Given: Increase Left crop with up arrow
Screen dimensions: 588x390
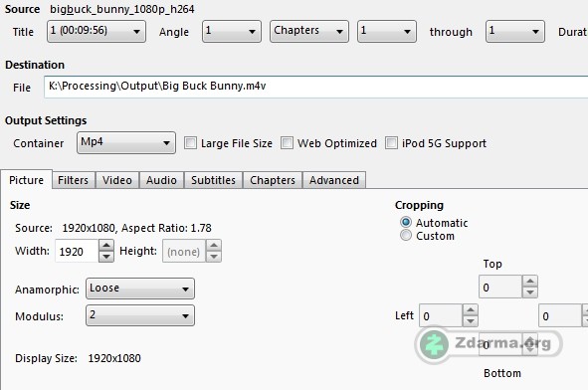Looking at the screenshot, I should coord(471,310).
